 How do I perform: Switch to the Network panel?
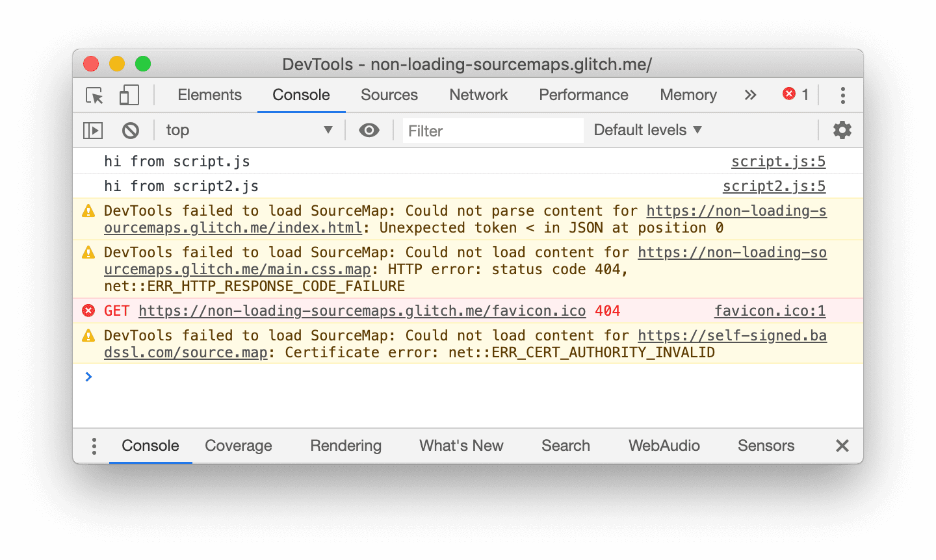pyautogui.click(x=478, y=95)
